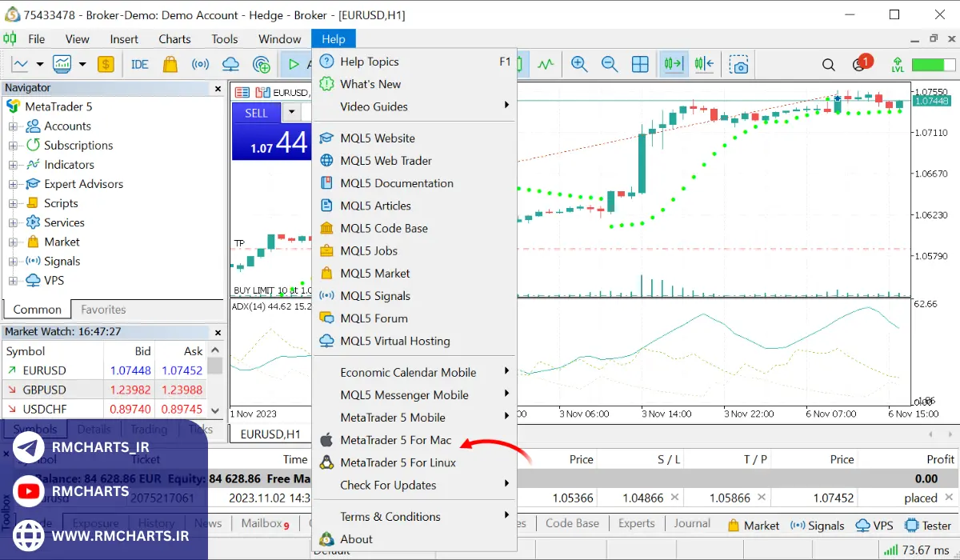Open the MetaEditor IDE
Viewport: 960px width, 560px height.
tap(139, 65)
